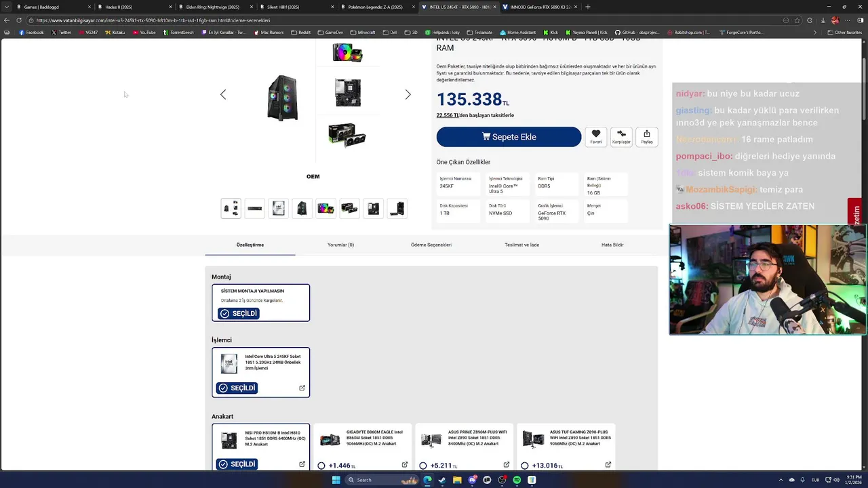The image size is (868, 488).
Task: Open Twitter bookmark
Action: coord(61,33)
